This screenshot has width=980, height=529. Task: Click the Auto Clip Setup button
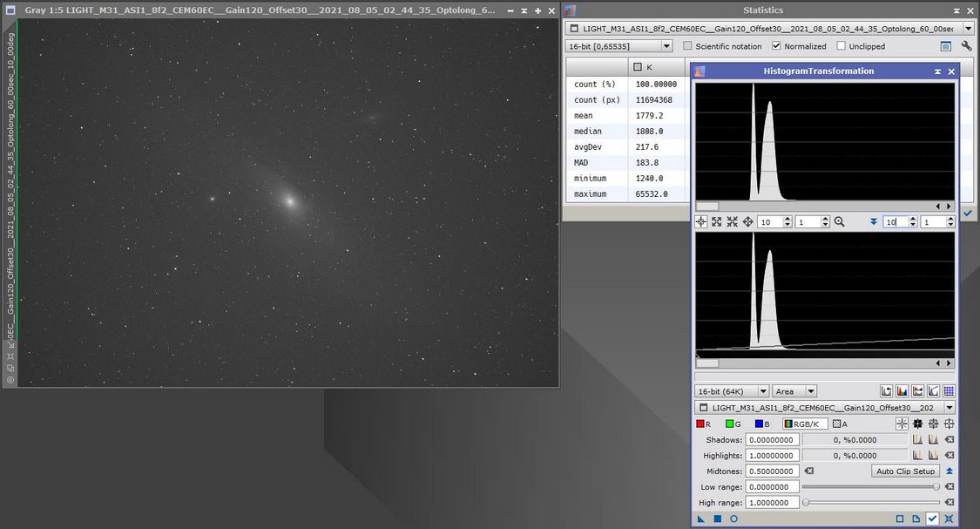pyautogui.click(x=905, y=471)
